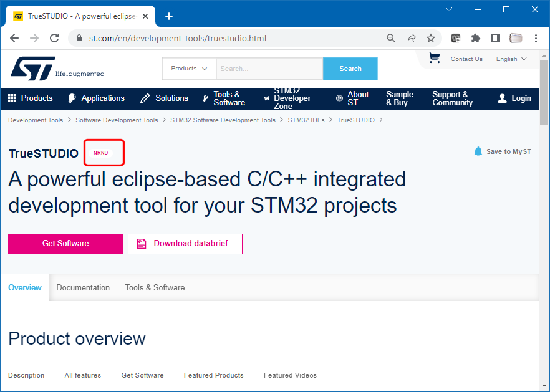Open the Extensions puzzle icon

click(x=475, y=38)
